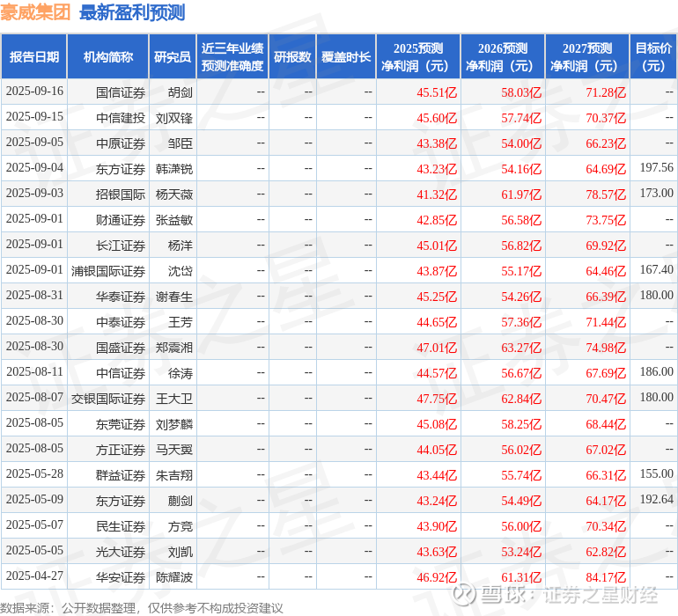The width and height of the screenshot is (678, 616).
Task: Click the 目标价 column header
Action: click(653, 56)
